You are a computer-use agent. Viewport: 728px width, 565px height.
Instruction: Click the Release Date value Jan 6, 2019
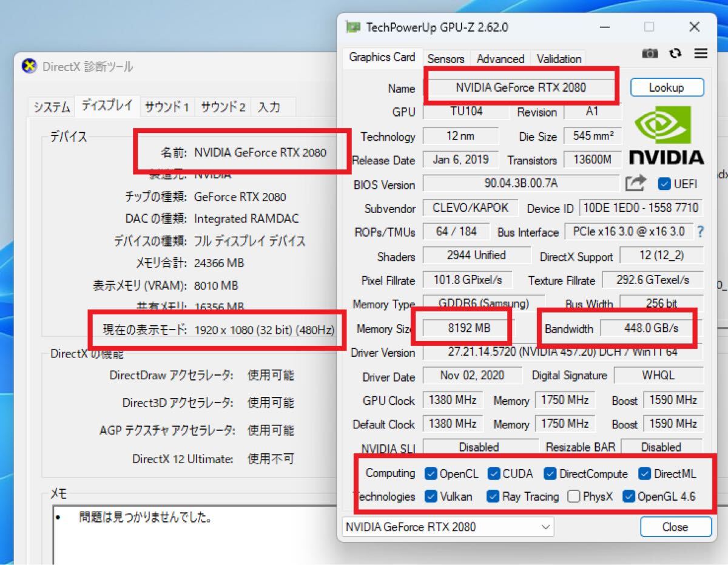460,160
